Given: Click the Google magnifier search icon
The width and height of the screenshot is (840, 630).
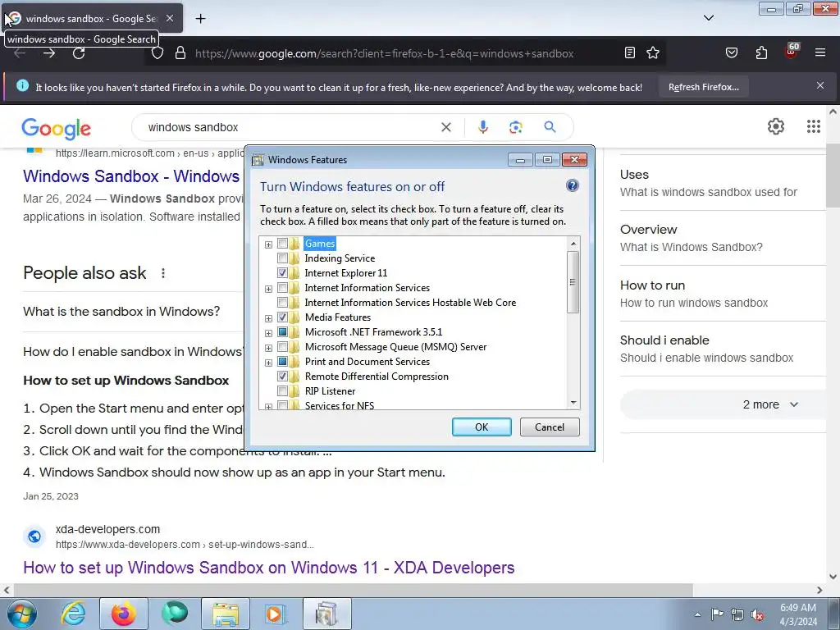Looking at the screenshot, I should pyautogui.click(x=550, y=127).
